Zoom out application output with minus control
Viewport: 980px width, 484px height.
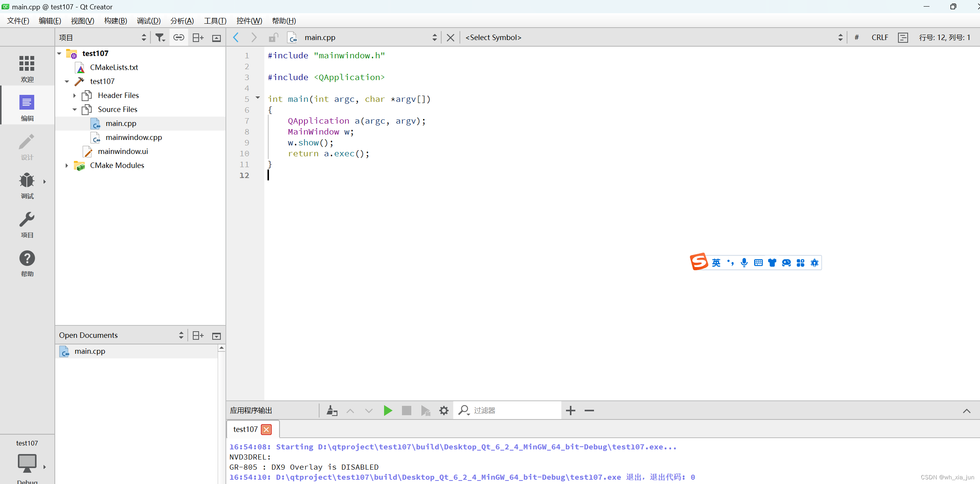[x=589, y=410]
